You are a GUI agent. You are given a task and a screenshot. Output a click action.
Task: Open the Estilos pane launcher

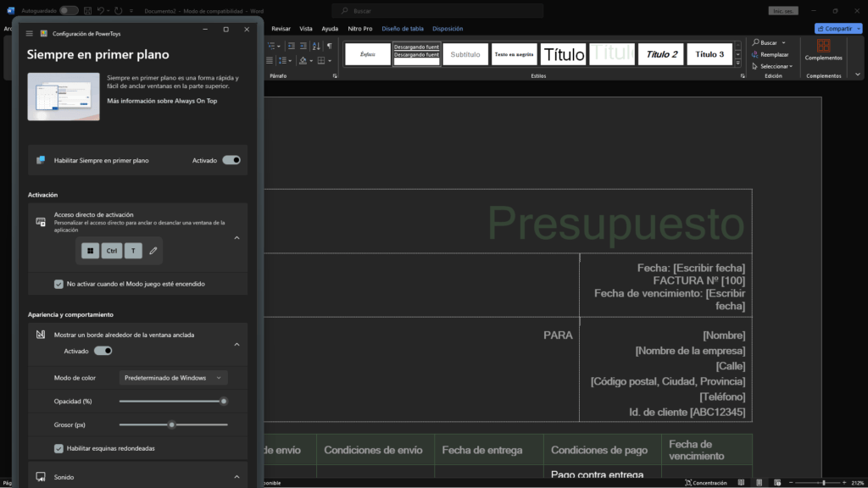tap(743, 75)
